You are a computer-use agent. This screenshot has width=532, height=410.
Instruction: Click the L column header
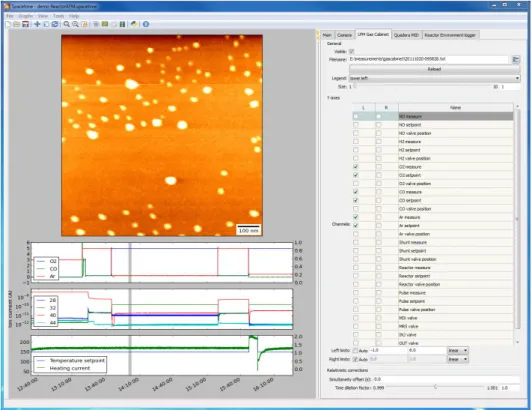click(364, 107)
